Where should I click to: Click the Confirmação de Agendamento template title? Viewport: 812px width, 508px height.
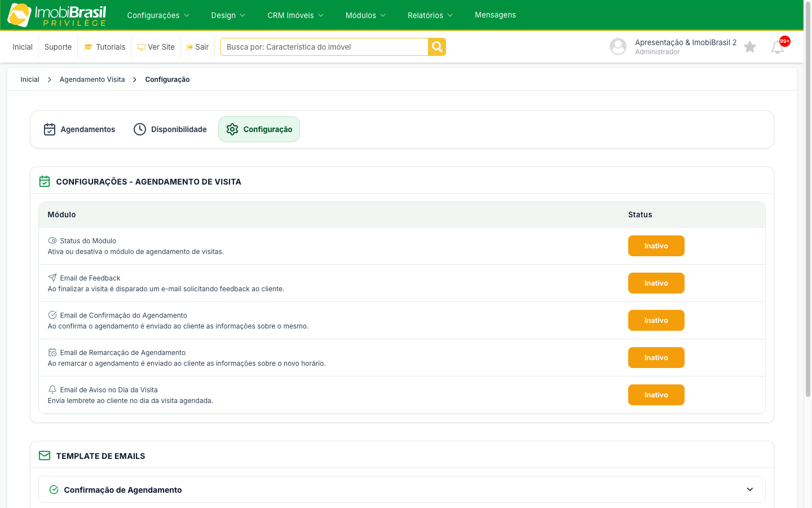coord(123,490)
